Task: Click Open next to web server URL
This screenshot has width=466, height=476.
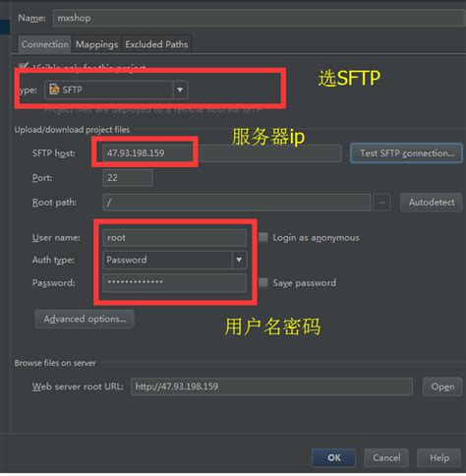Action: (x=442, y=387)
